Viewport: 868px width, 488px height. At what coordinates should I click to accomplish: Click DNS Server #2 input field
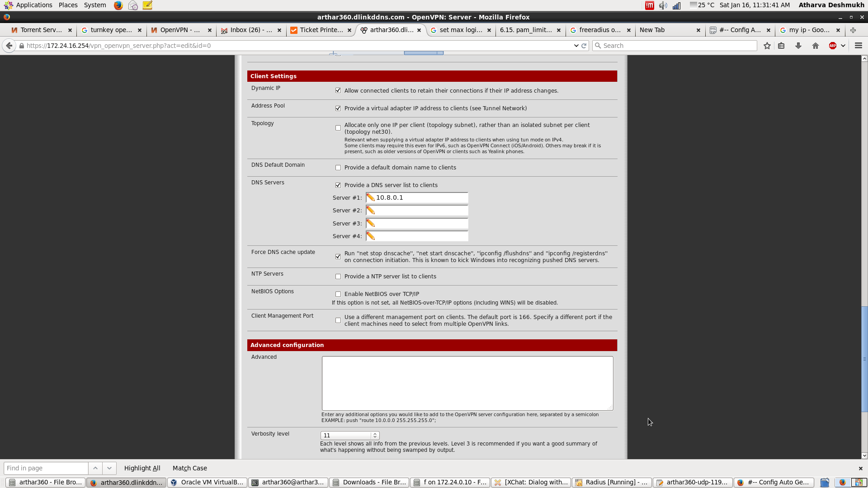coord(417,211)
